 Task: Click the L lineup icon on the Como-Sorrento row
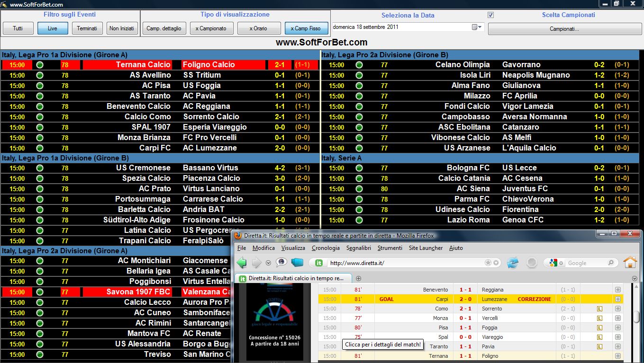[599, 309]
